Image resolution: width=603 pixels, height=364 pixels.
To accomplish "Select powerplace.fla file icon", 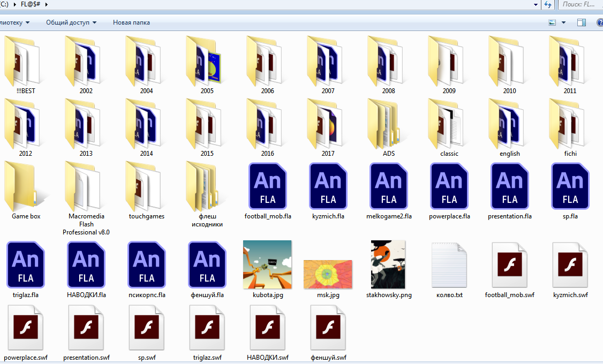I will 449,186.
